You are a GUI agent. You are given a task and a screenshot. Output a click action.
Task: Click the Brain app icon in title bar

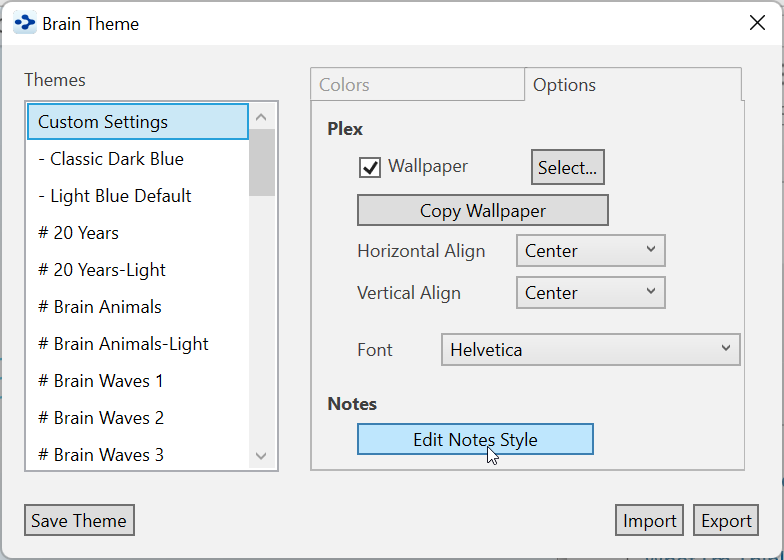point(25,23)
